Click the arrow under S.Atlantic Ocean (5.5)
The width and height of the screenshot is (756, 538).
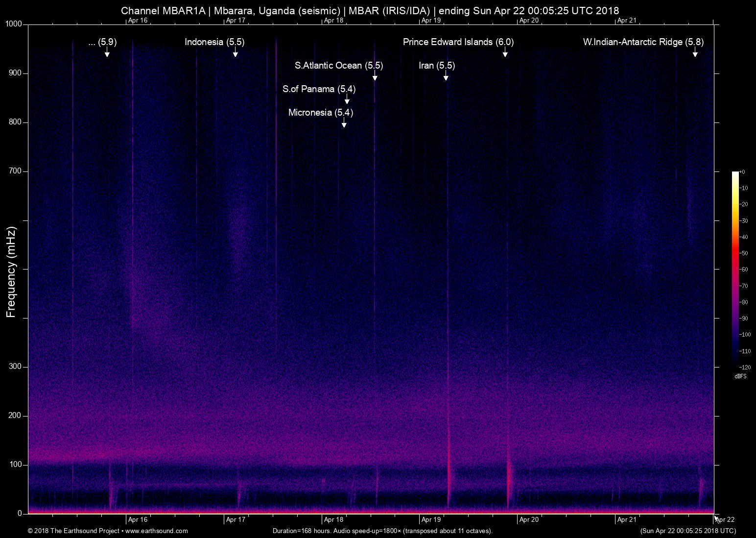[x=375, y=76]
